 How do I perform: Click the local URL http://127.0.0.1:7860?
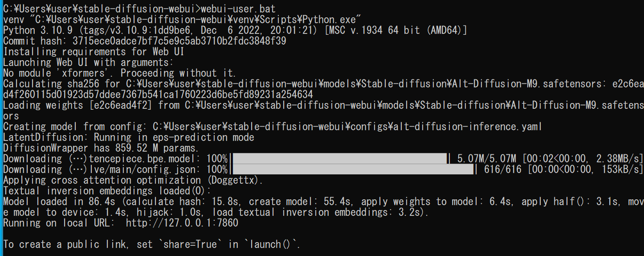(182, 223)
